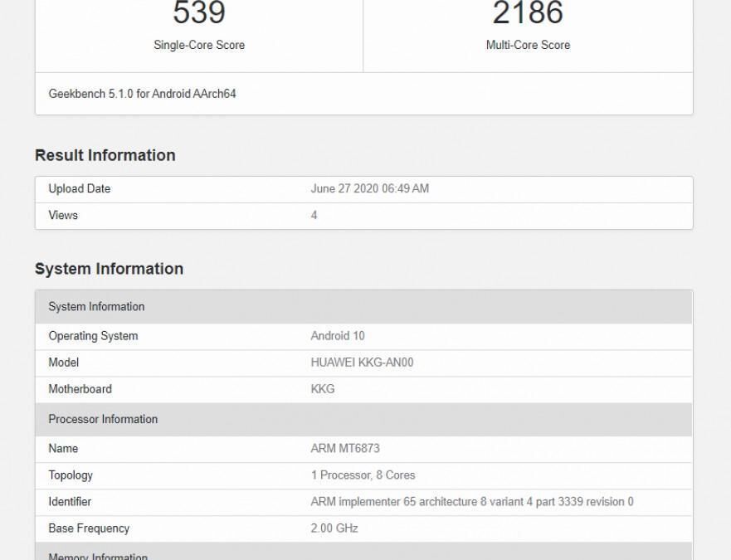Screen dimensions: 731x560
Task: Click the Views row label
Action: click(x=63, y=216)
